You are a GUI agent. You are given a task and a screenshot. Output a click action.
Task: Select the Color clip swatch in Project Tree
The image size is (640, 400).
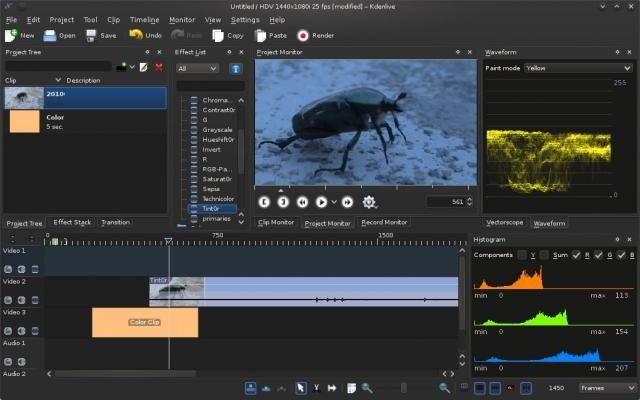point(24,121)
